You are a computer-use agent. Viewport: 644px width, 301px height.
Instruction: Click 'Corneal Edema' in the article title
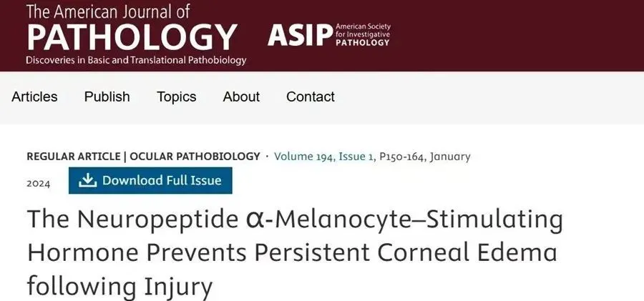(x=467, y=252)
